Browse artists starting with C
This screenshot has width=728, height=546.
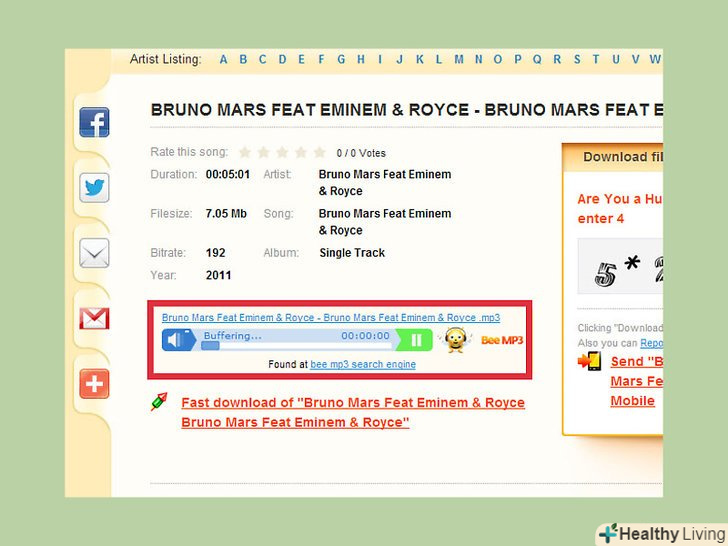coord(263,59)
